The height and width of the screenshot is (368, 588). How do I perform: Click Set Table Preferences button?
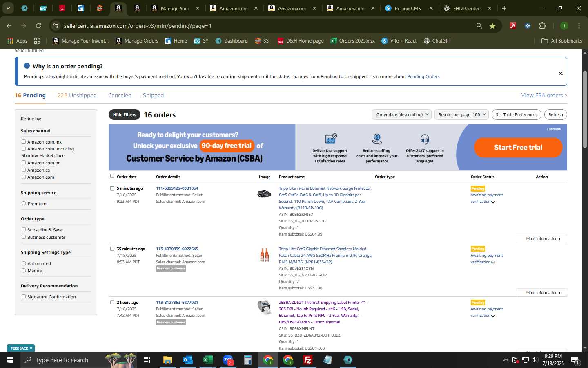[516, 114]
